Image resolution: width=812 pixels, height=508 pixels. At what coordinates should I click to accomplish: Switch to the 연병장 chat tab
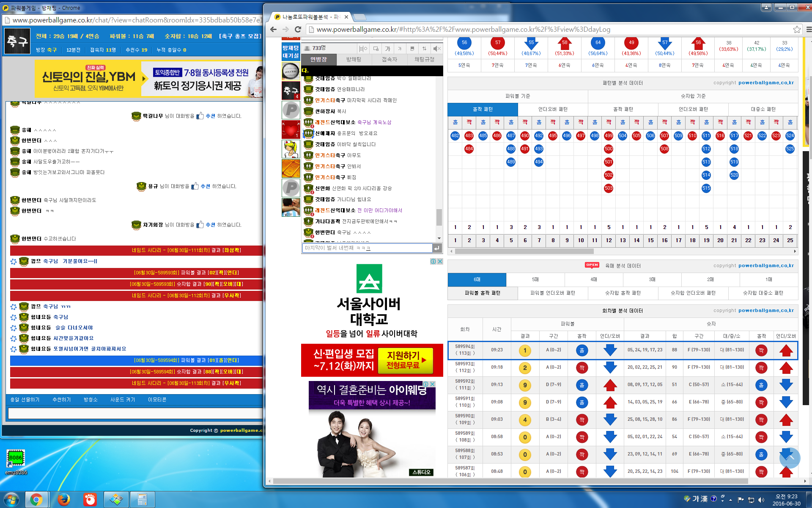[319, 59]
